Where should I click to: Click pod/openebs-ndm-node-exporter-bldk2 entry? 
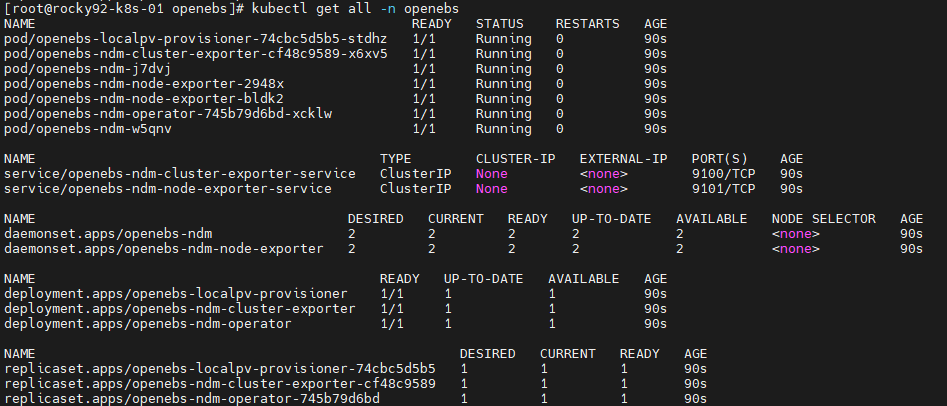click(144, 98)
